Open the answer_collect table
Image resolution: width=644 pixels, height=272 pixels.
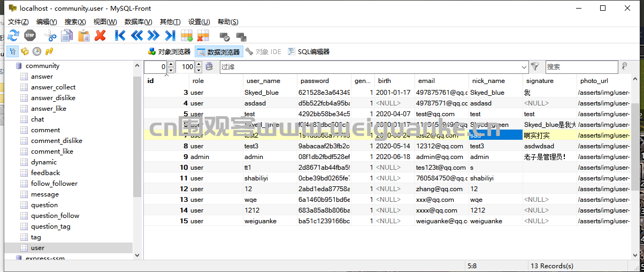coord(53,87)
